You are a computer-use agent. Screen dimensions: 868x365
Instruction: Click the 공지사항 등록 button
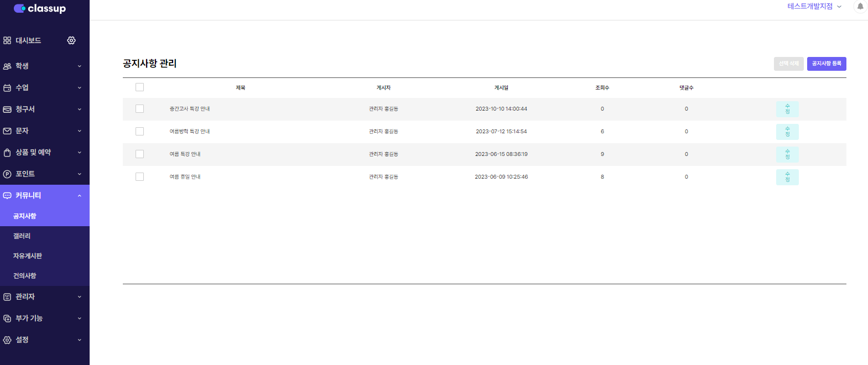click(827, 64)
